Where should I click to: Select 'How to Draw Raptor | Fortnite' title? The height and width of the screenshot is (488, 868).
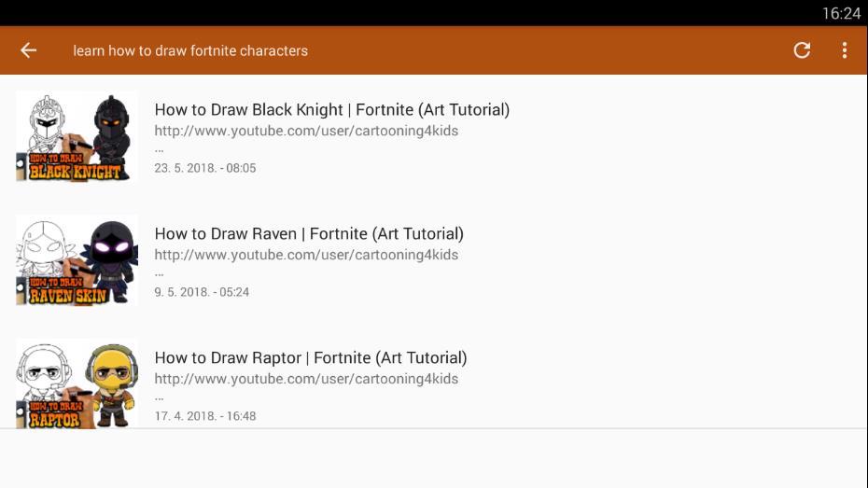311,357
